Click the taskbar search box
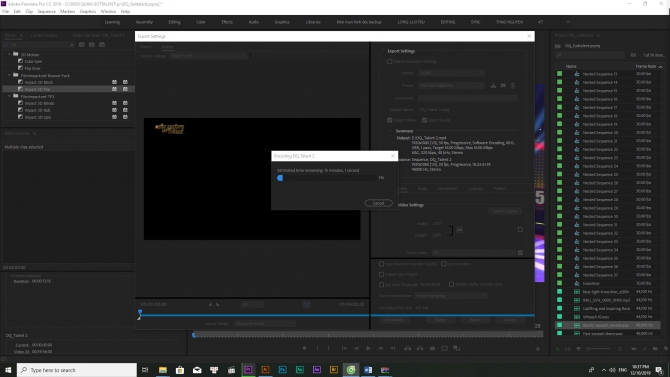 click(77, 370)
